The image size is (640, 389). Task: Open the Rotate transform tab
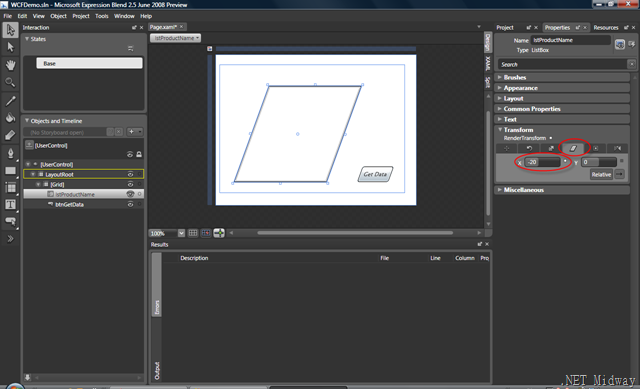coord(529,148)
